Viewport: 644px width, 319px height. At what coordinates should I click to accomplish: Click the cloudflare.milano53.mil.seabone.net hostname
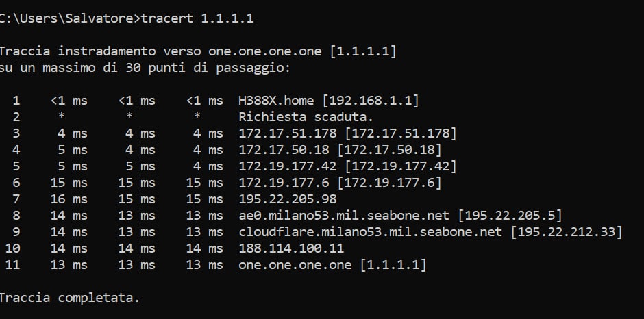coord(371,232)
